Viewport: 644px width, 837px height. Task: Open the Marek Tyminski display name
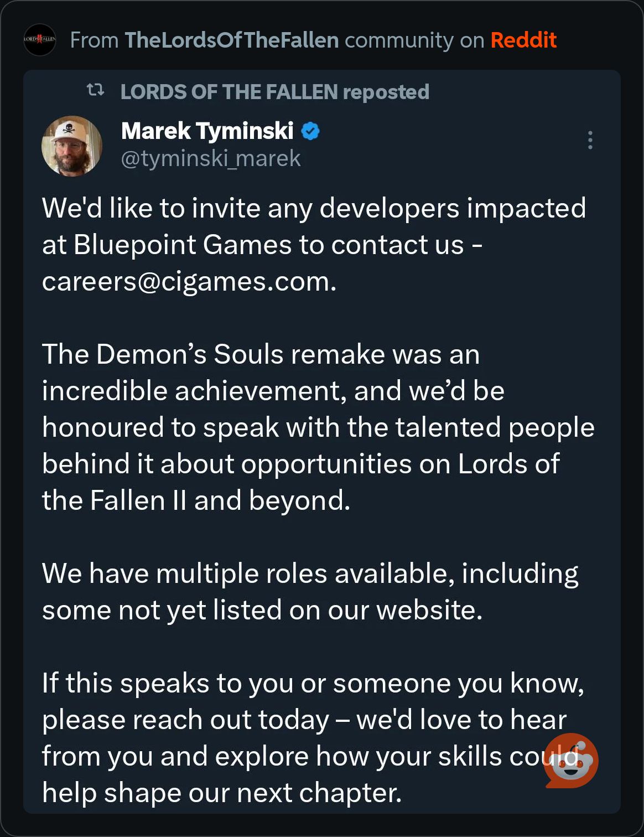click(x=207, y=131)
